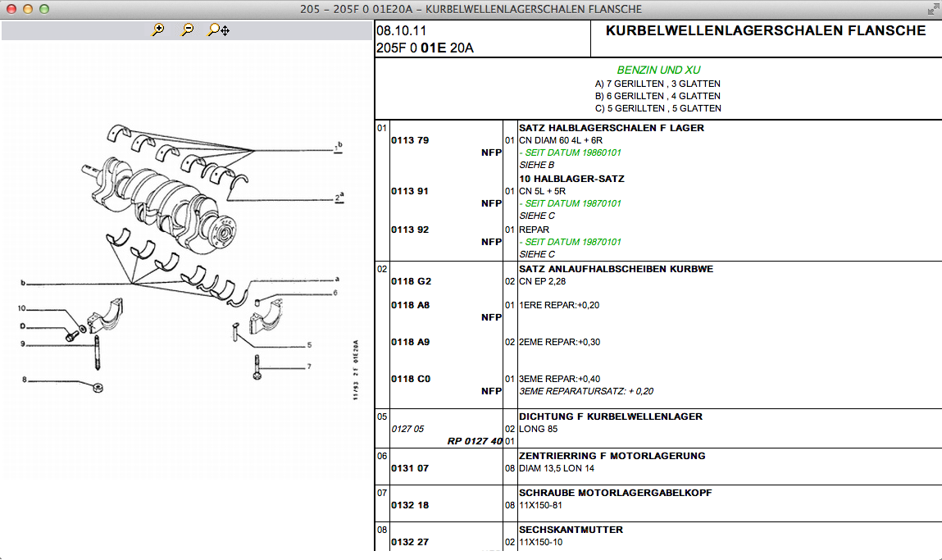Close the window with the red button

[11, 9]
